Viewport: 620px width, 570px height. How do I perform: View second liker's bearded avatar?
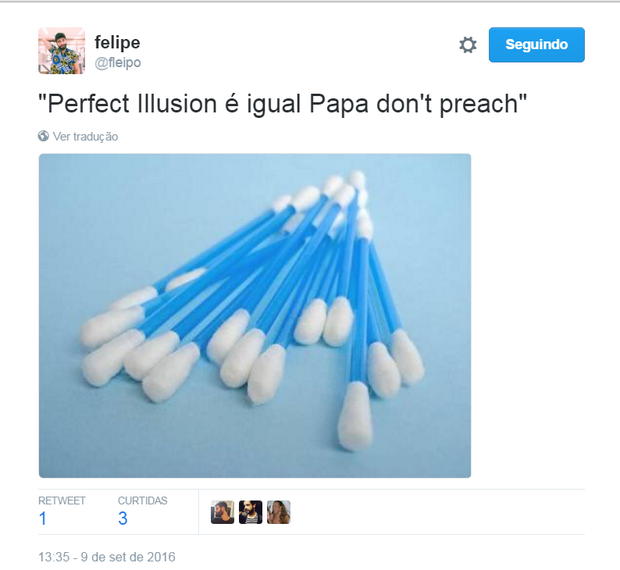pyautogui.click(x=250, y=512)
